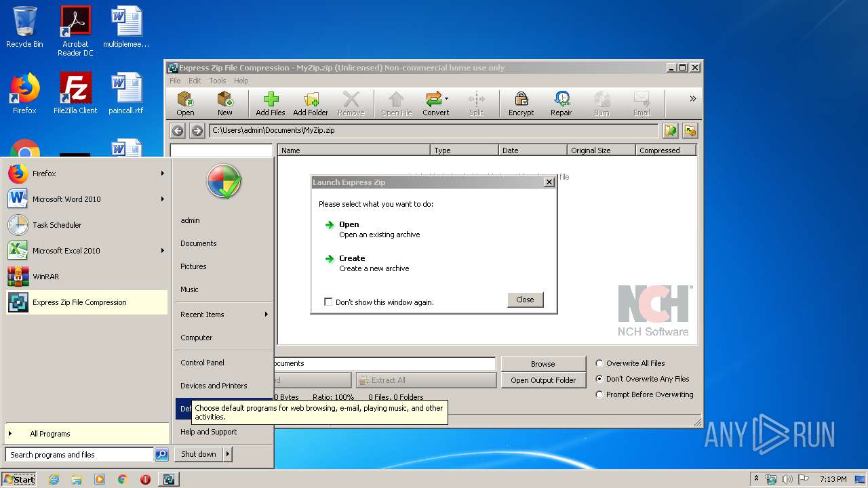Expand Firefox jump list arrow in Start menu
The height and width of the screenshot is (488, 868).
pyautogui.click(x=163, y=174)
